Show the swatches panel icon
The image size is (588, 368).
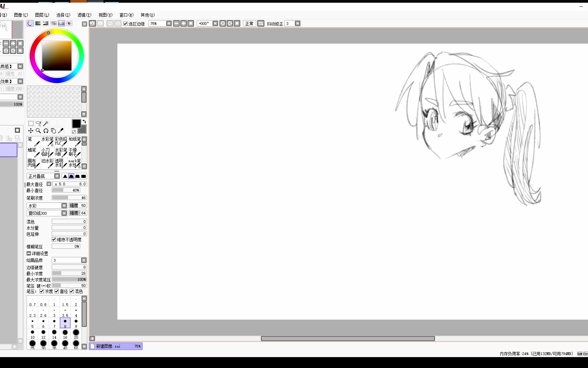click(62, 24)
